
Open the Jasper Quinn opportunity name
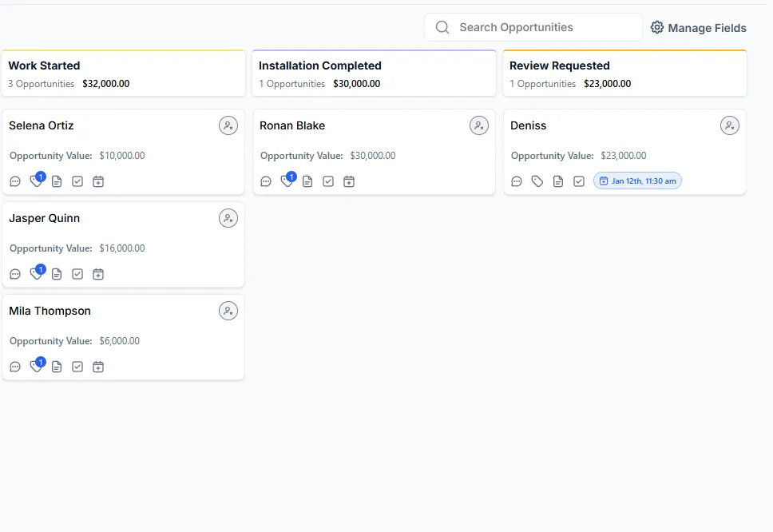[x=45, y=218]
